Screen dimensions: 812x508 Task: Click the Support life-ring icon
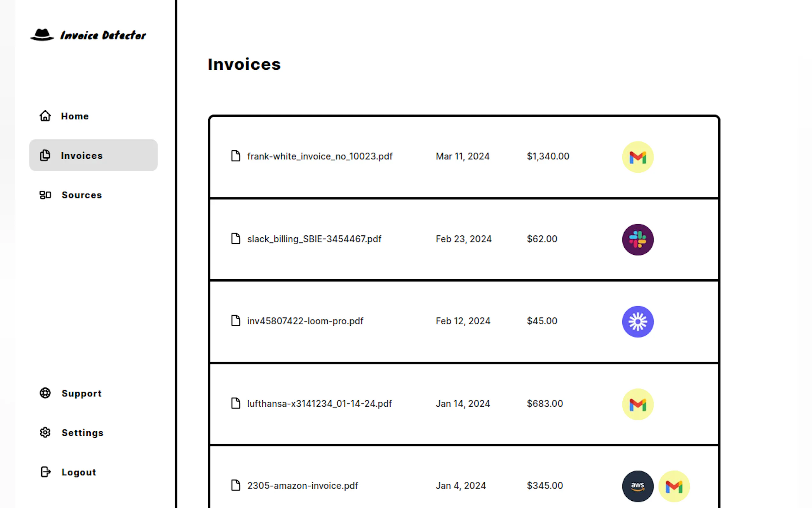[x=45, y=393]
